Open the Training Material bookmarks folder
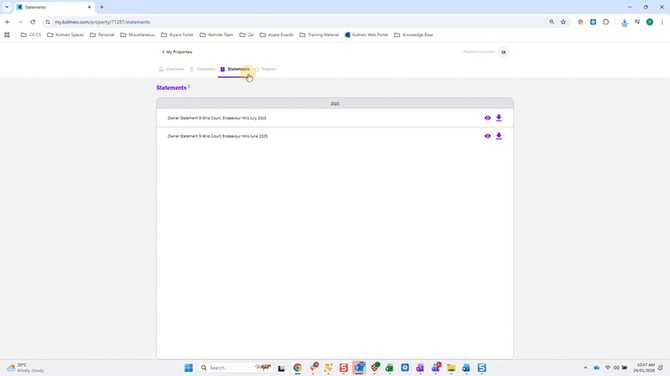670x376 pixels. pos(319,35)
